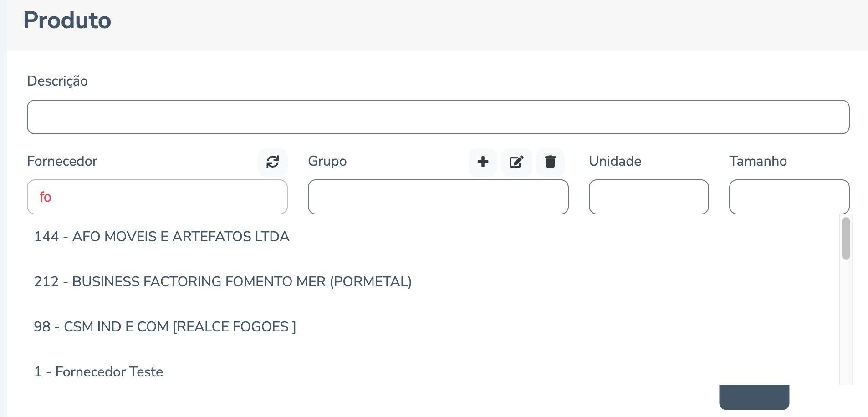The height and width of the screenshot is (417, 868).
Task: Select "144 - AFO MOVEIS E ARTEFATOS LTDA" suggestion
Action: (x=162, y=237)
